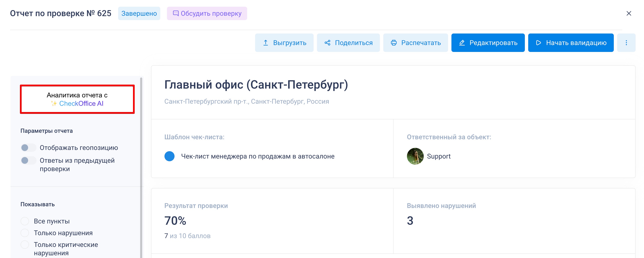This screenshot has height=258, width=644.
Task: Click the printer icon in Распечатать
Action: 394,43
